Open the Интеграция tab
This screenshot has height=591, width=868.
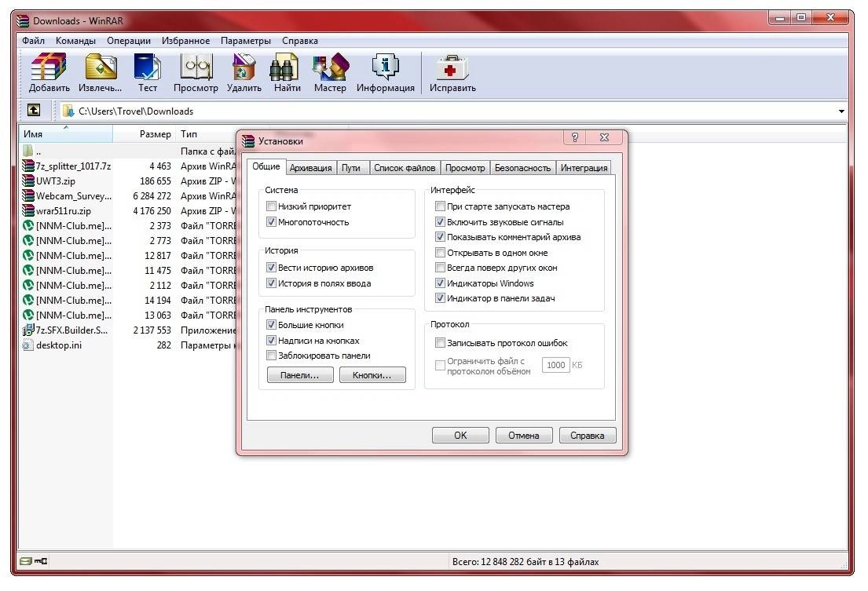584,167
